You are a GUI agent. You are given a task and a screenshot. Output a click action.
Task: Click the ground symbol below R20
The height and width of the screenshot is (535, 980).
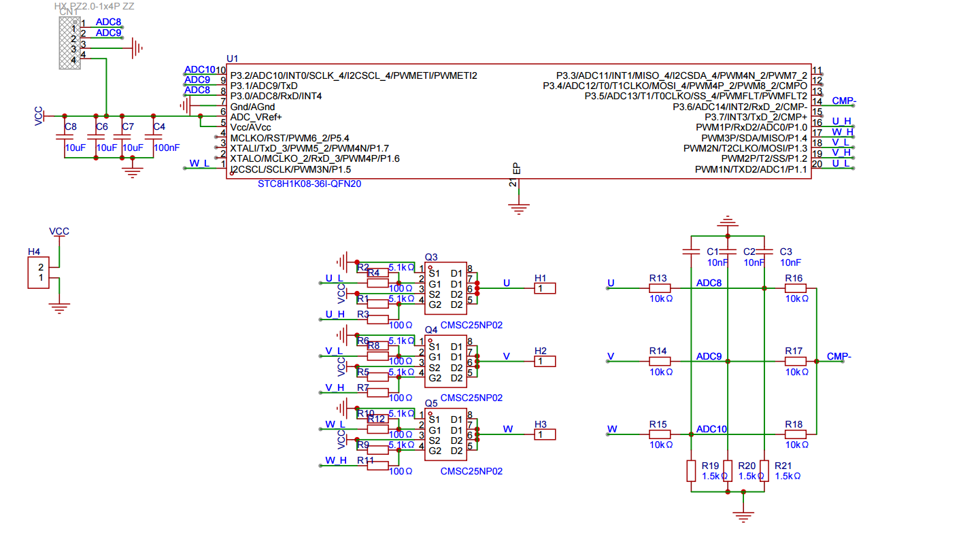click(x=744, y=516)
